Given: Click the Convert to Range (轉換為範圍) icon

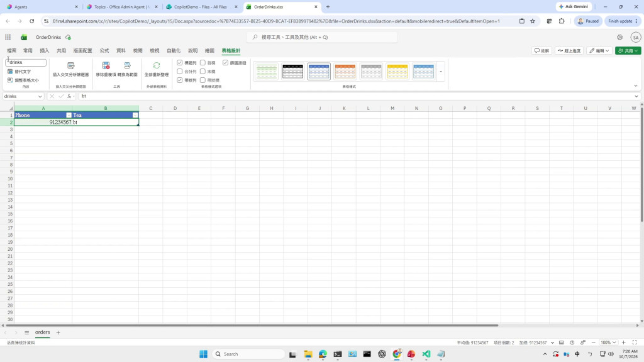Looking at the screenshot, I should [127, 65].
